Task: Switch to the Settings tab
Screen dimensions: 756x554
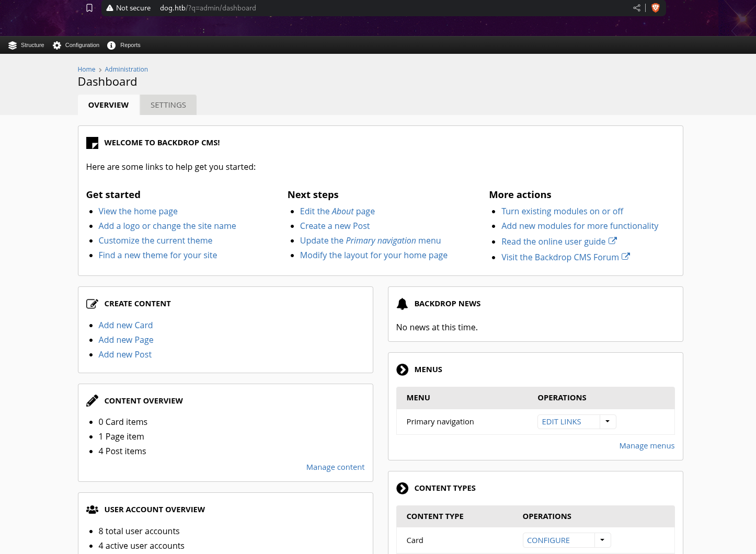Action: pos(168,105)
